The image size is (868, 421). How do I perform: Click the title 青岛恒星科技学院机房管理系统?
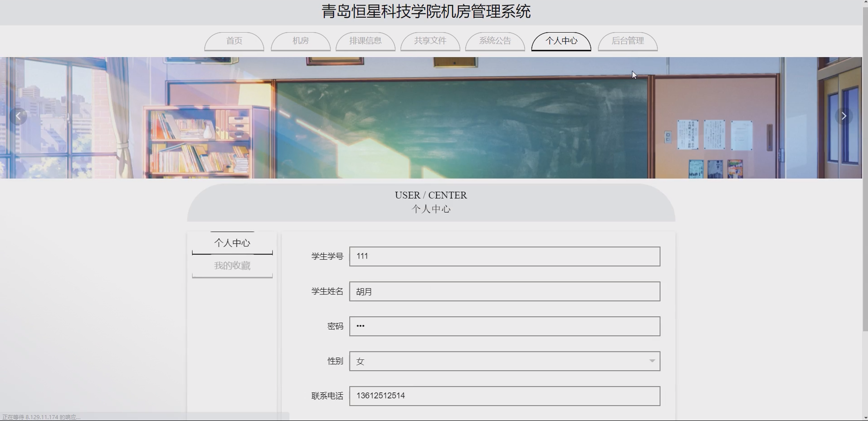click(x=426, y=11)
